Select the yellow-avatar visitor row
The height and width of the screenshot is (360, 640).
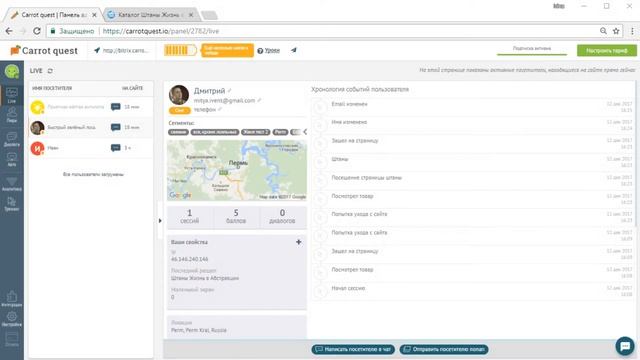91,107
